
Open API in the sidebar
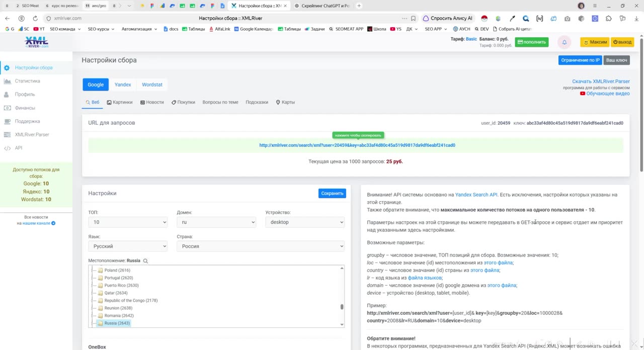pos(18,148)
